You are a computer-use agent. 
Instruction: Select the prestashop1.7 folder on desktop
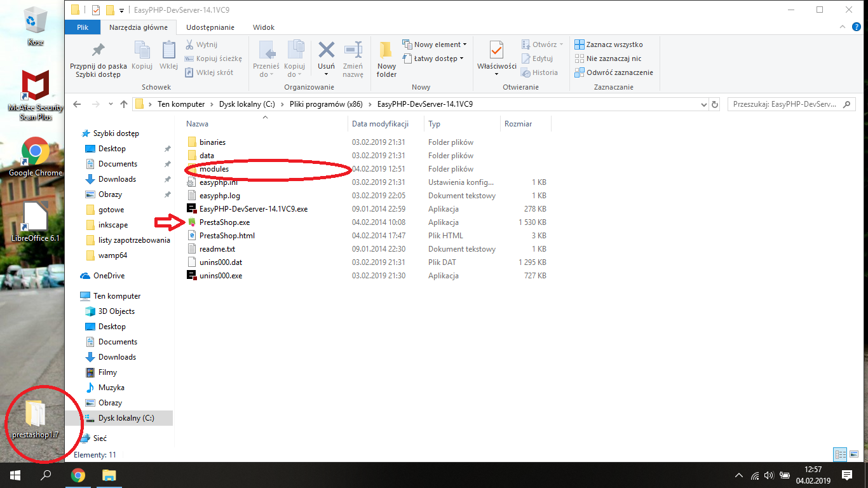coord(36,419)
